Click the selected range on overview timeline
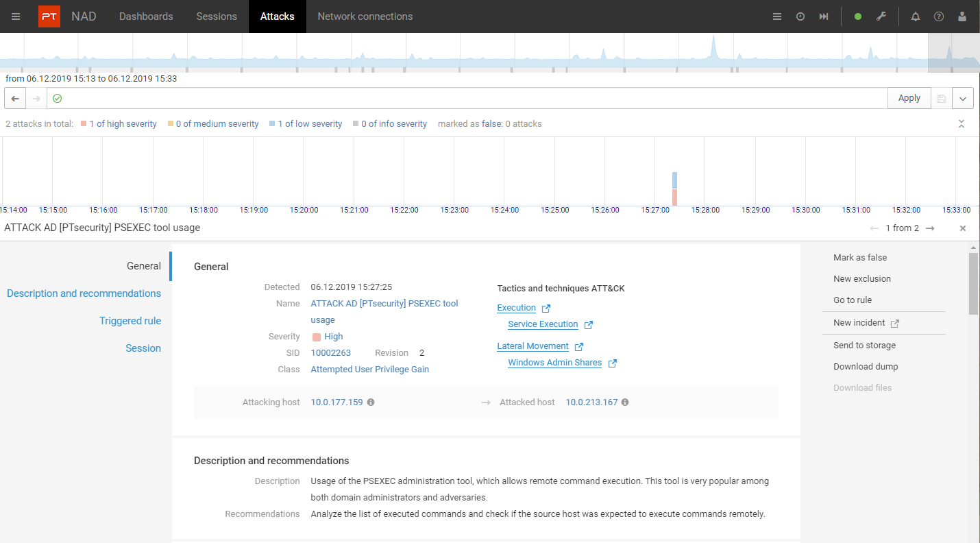The width and height of the screenshot is (980, 543). click(x=954, y=53)
